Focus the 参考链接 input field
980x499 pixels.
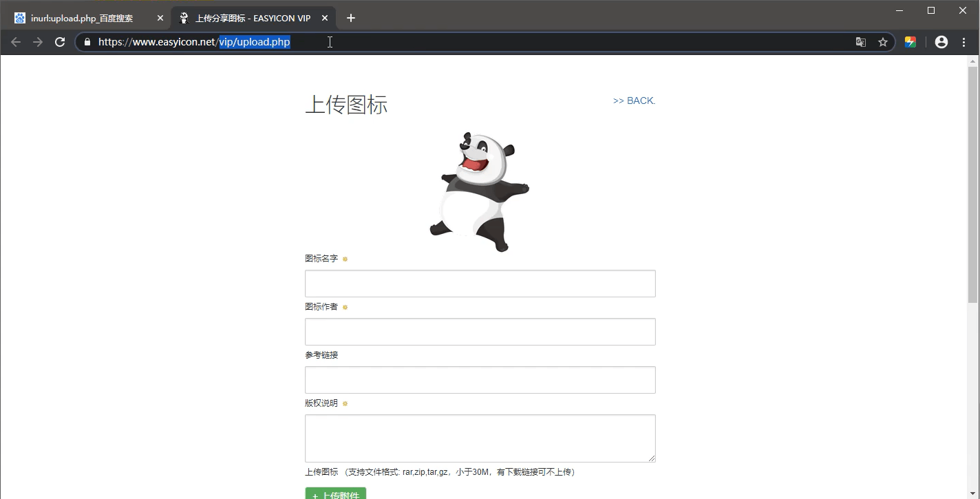pyautogui.click(x=480, y=380)
